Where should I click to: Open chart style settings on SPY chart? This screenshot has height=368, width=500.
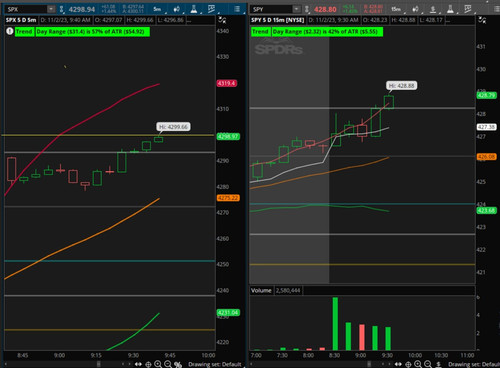coord(416,9)
